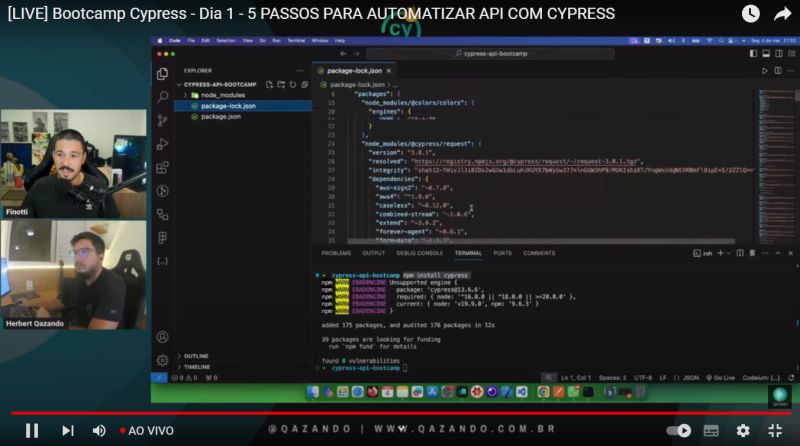Pause the YouTube video
Image resolution: width=800 pixels, height=446 pixels.
(32, 431)
